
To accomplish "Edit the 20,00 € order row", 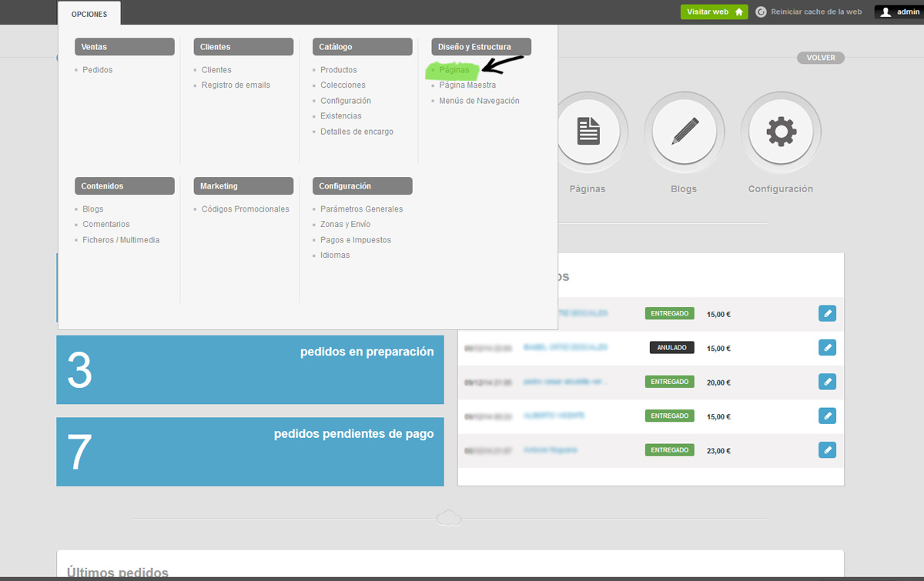I will (827, 382).
